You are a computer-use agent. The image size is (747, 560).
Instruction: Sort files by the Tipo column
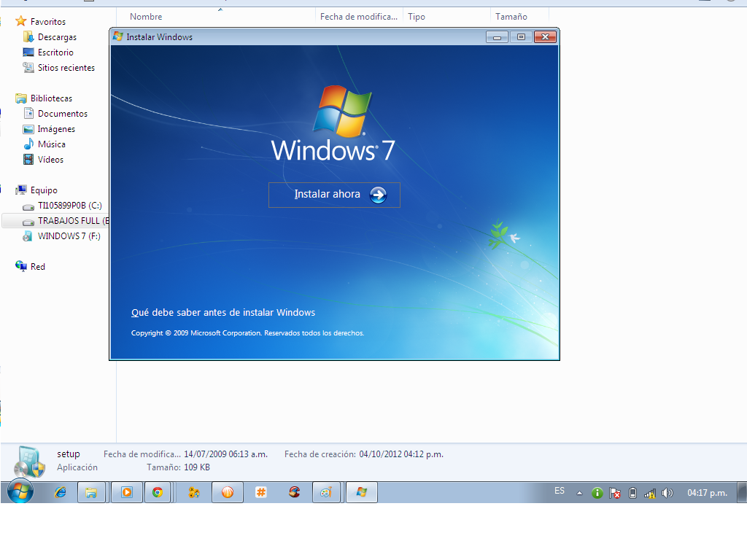coord(417,17)
